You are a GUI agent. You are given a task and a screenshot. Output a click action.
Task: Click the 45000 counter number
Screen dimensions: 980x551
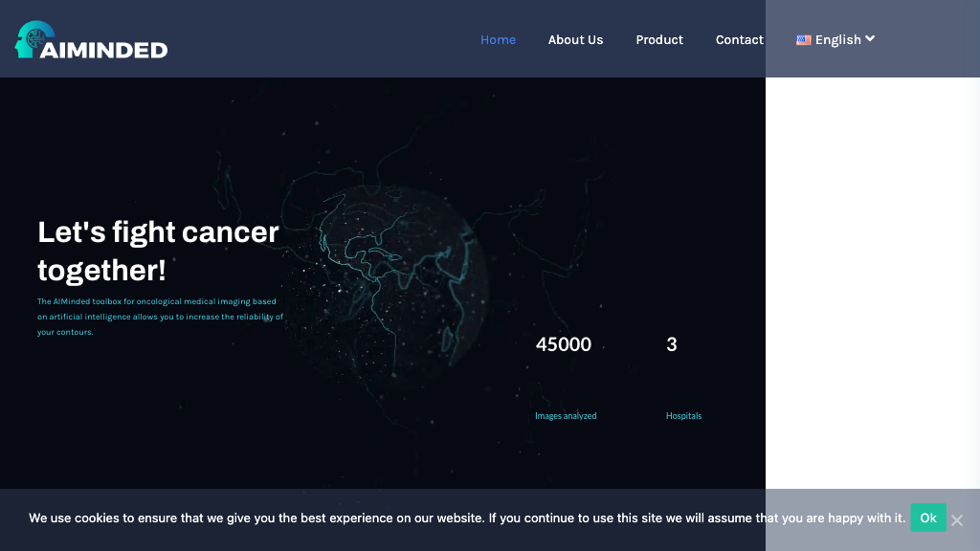click(x=563, y=344)
